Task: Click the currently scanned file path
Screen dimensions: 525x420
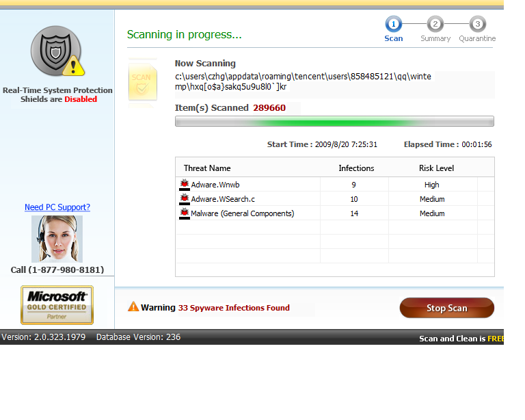Action: (x=303, y=81)
